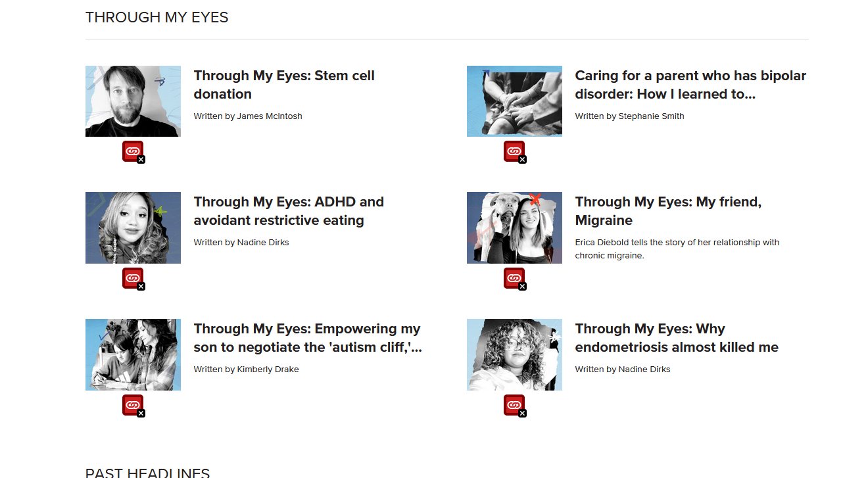Go to 'Through My Eyes: My friend, Migraine'

coord(668,211)
